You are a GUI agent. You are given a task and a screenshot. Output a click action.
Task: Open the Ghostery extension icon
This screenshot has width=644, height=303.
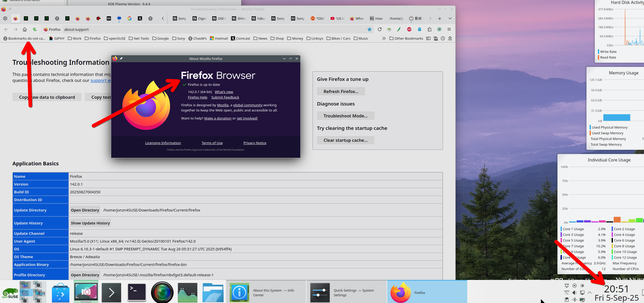(419, 29)
